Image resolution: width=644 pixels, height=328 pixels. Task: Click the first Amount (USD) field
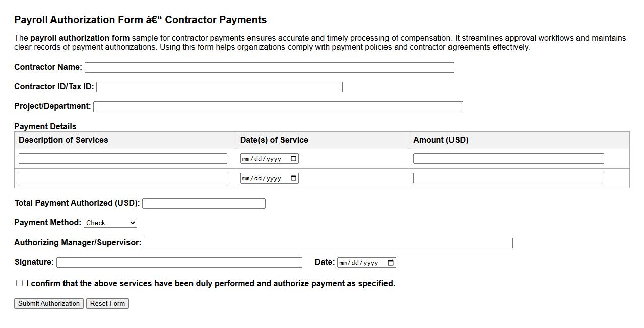coord(508,158)
